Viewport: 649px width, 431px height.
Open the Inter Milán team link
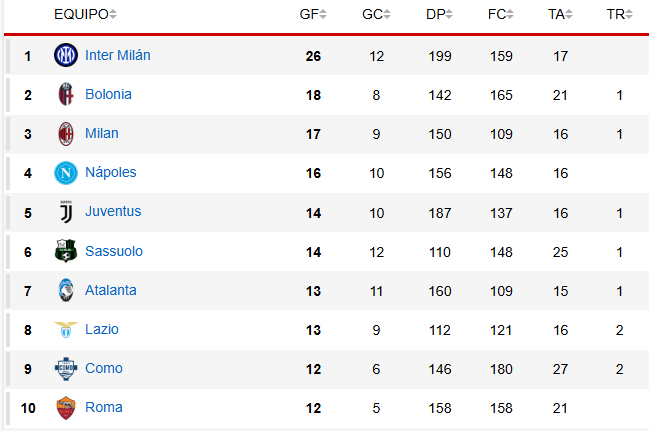click(x=118, y=56)
